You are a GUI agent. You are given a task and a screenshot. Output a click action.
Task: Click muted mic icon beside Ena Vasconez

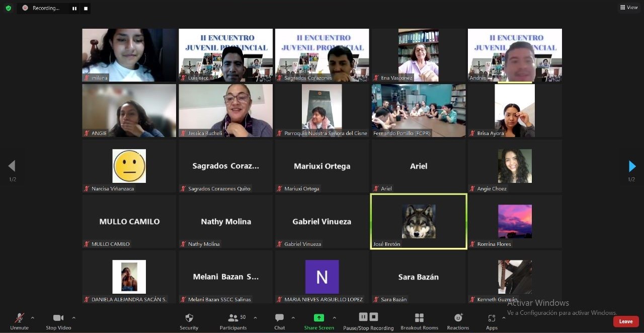tap(376, 78)
